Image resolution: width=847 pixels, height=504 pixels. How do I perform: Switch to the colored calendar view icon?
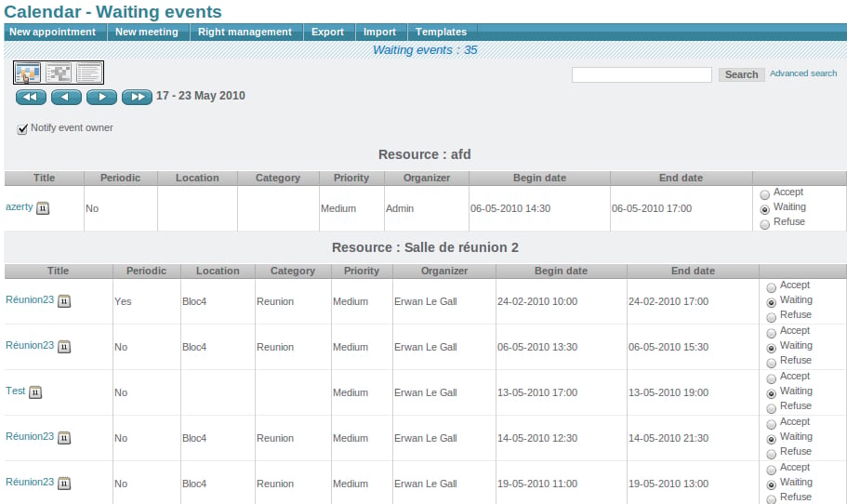28,73
